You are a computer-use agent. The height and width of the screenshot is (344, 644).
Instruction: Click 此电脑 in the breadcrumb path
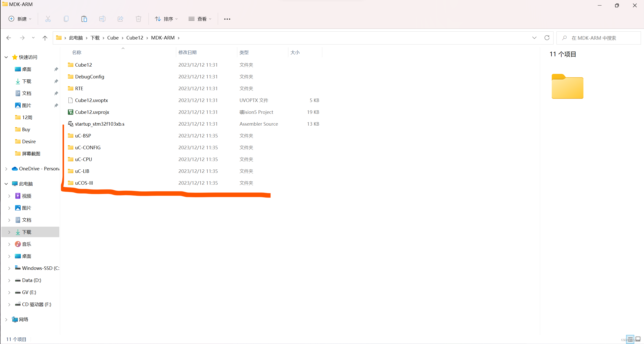click(x=76, y=38)
